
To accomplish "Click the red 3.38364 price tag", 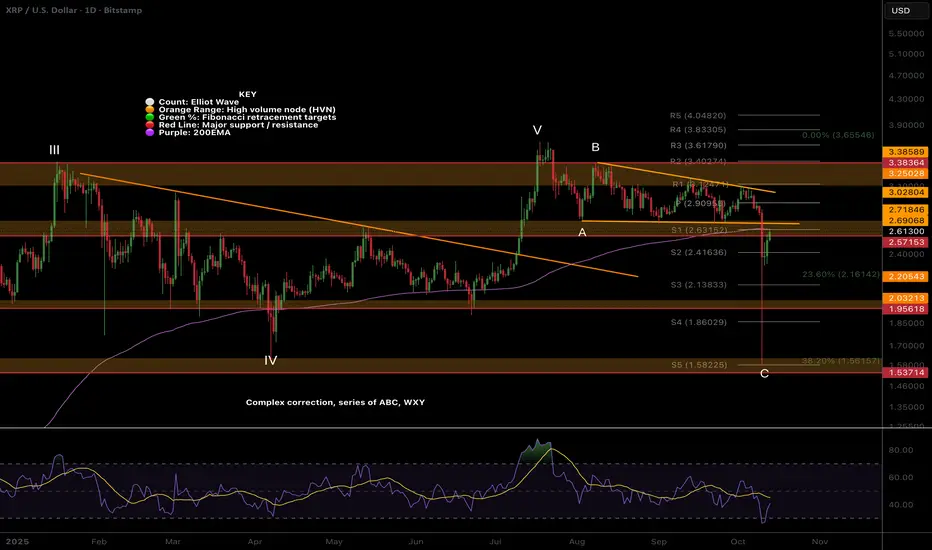I will (906, 162).
